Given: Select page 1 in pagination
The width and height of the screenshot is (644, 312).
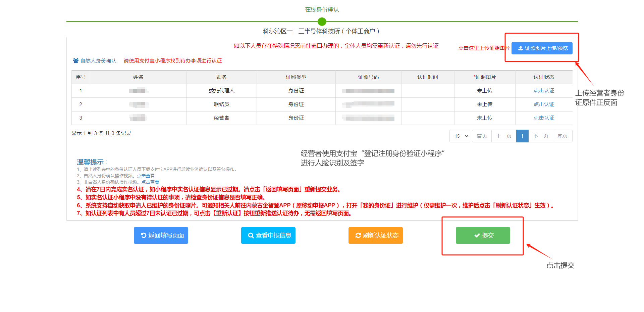Looking at the screenshot, I should click(522, 136).
